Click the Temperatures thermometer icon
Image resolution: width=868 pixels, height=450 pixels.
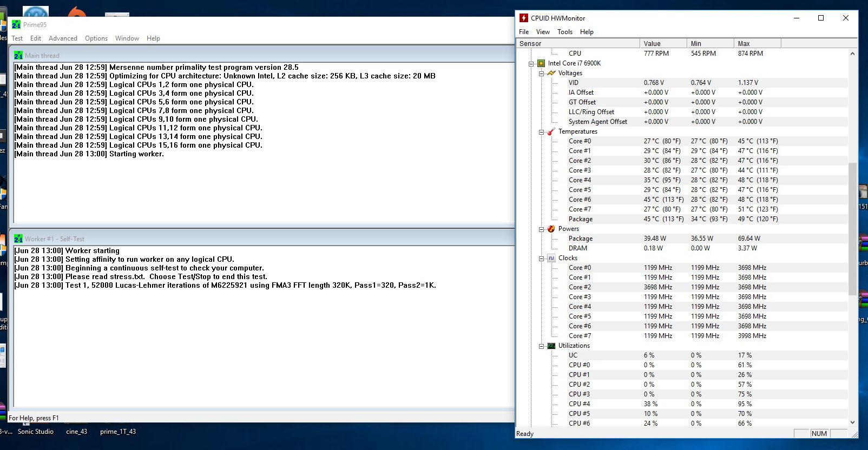(x=551, y=131)
